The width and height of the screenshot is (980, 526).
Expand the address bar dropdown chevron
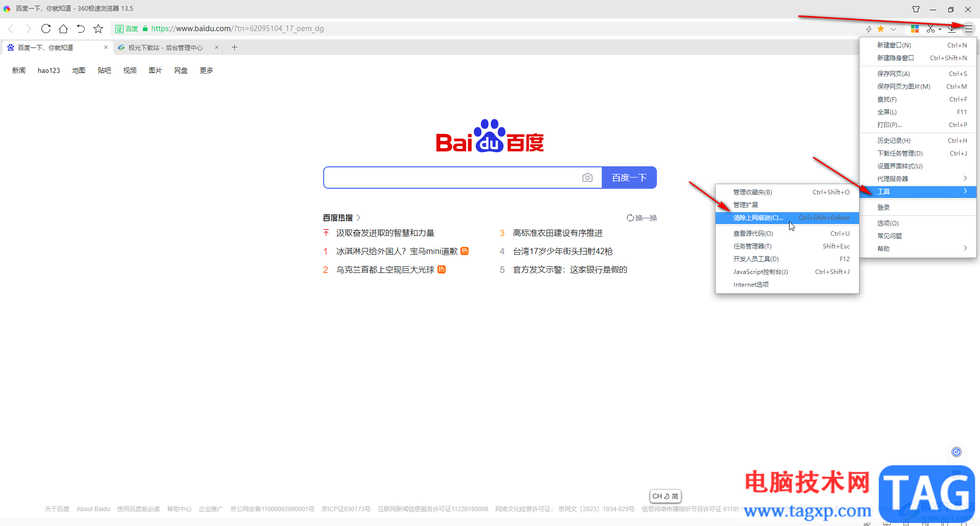pos(893,29)
